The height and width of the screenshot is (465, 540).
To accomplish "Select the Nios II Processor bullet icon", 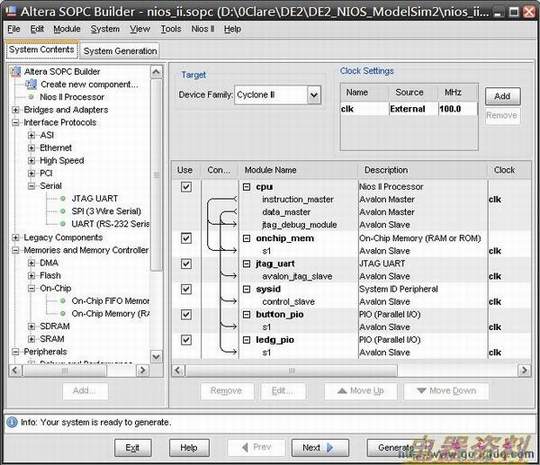I will pos(31,97).
